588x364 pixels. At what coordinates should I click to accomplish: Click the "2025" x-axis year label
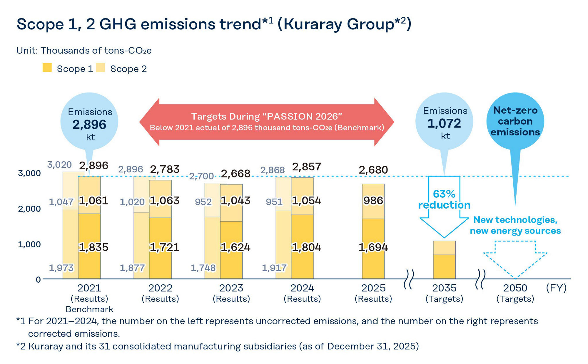pyautogui.click(x=373, y=288)
